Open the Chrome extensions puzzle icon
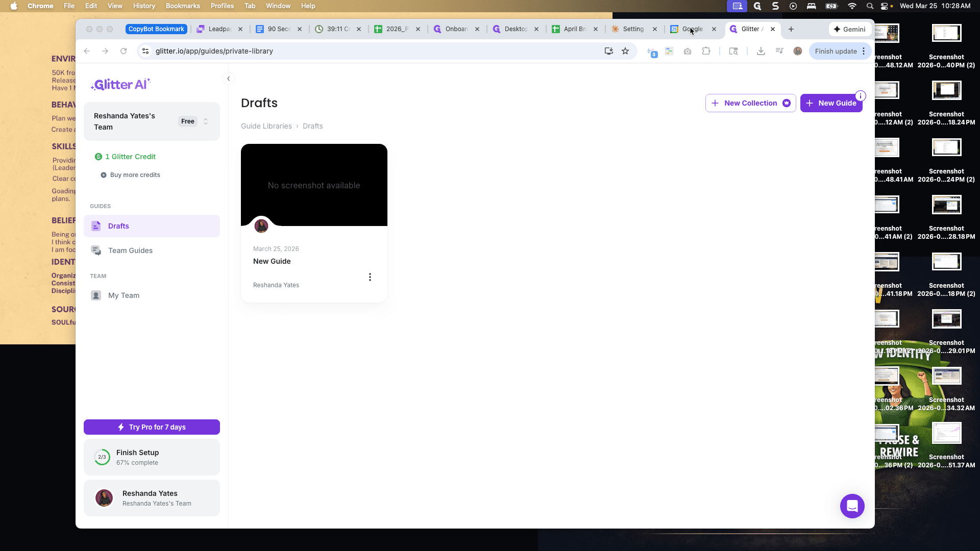The height and width of the screenshot is (551, 980). [x=706, y=51]
